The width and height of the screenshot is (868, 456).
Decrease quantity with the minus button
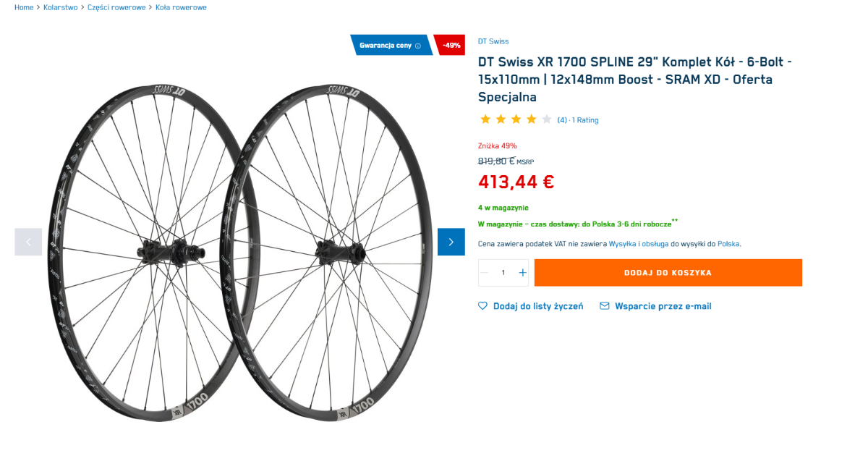485,273
